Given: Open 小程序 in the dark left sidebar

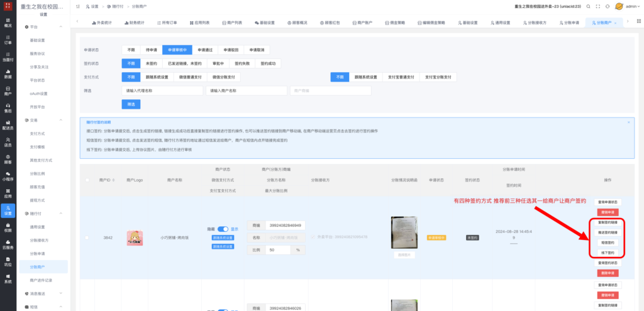Looking at the screenshot, I should (x=8, y=177).
